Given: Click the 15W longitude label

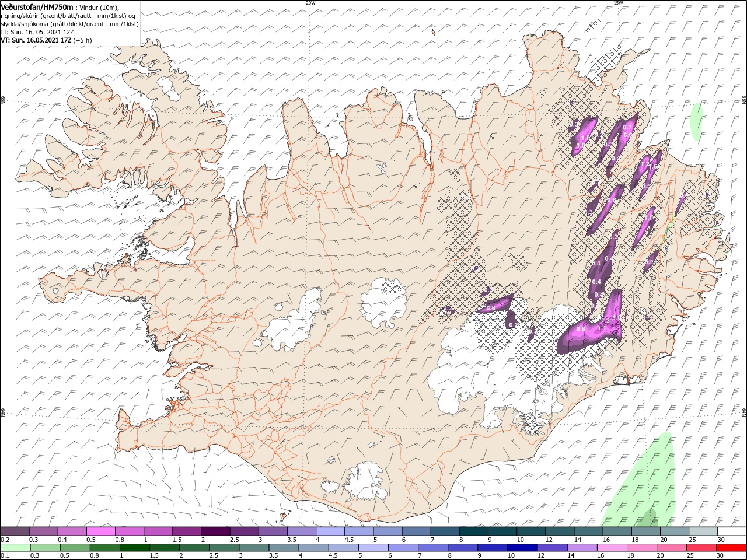Looking at the screenshot, I should (618, 2).
